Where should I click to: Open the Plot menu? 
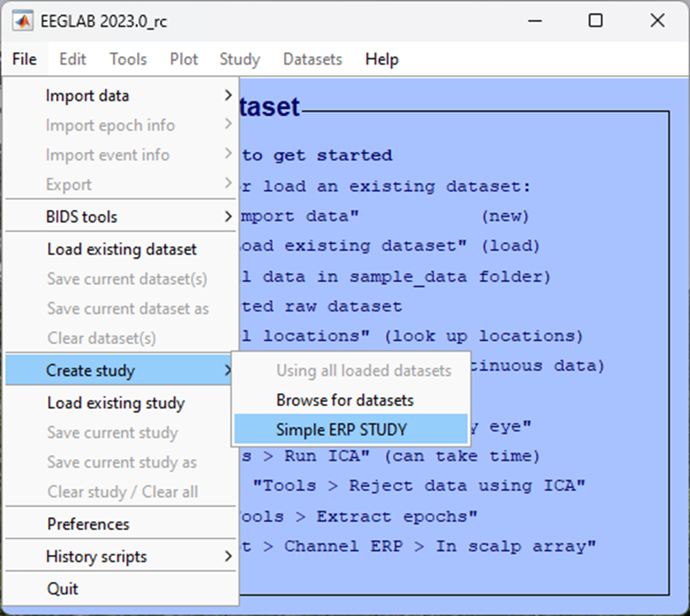click(183, 59)
